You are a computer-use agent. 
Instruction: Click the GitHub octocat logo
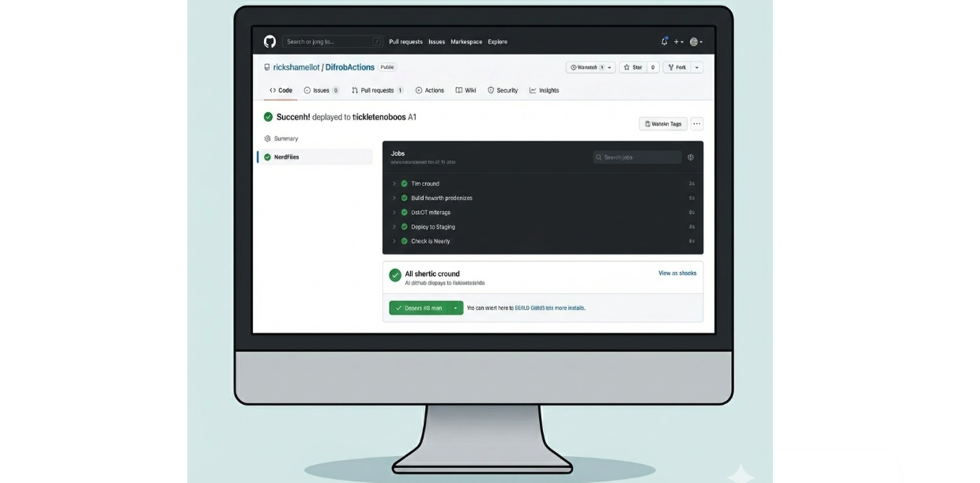point(269,42)
